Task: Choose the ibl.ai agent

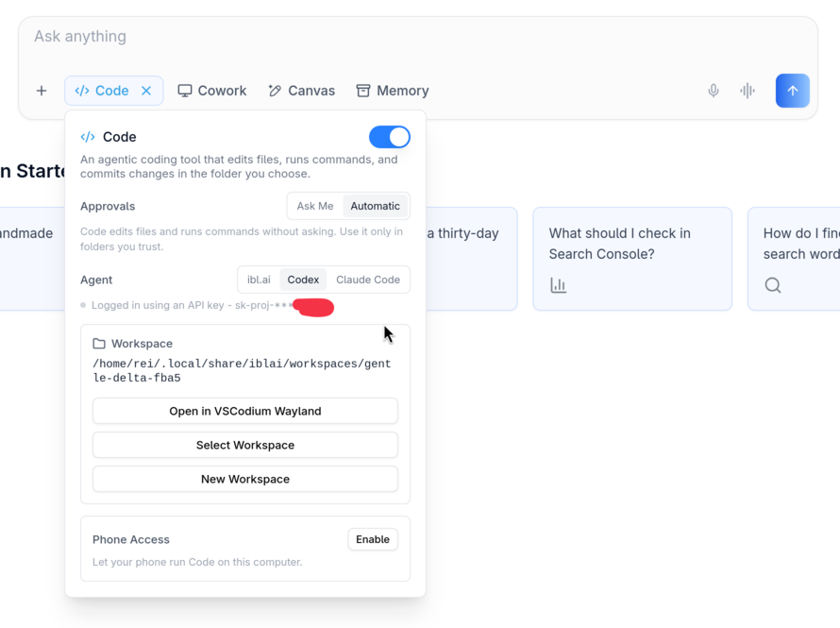Action: pyautogui.click(x=259, y=280)
